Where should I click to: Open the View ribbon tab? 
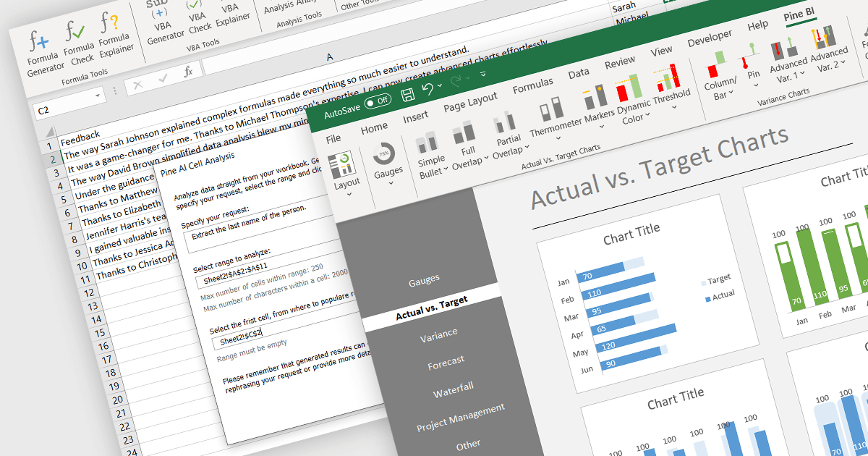click(661, 51)
